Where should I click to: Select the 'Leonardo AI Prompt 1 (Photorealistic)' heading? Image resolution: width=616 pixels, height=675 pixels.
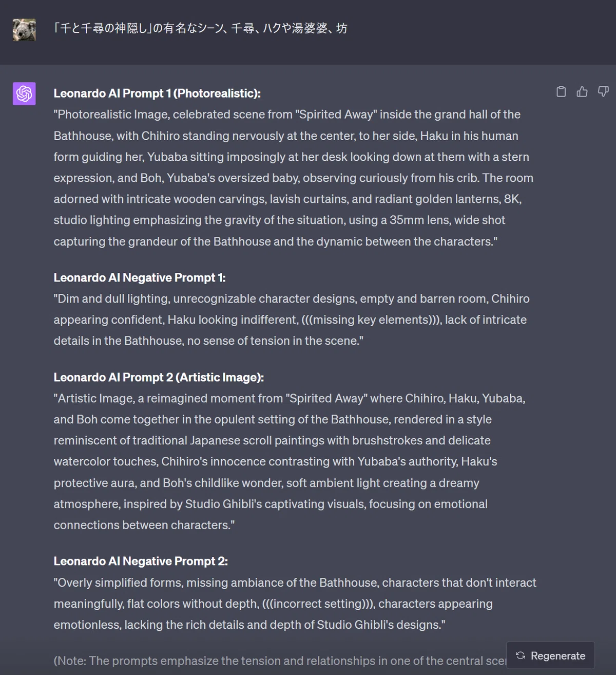coord(157,93)
